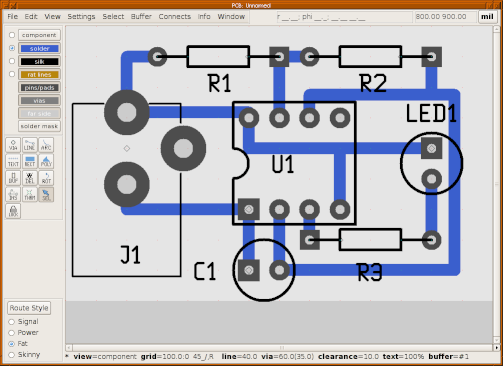Open the View menu
Image resolution: width=503 pixels, height=366 pixels.
[53, 17]
